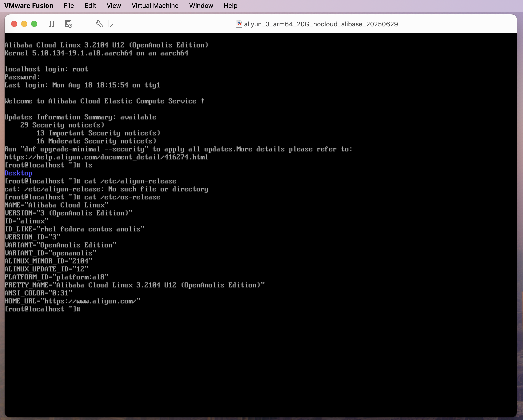Expand the toolbar chevron arrow
Image resolution: width=523 pixels, height=420 pixels.
pyautogui.click(x=112, y=24)
